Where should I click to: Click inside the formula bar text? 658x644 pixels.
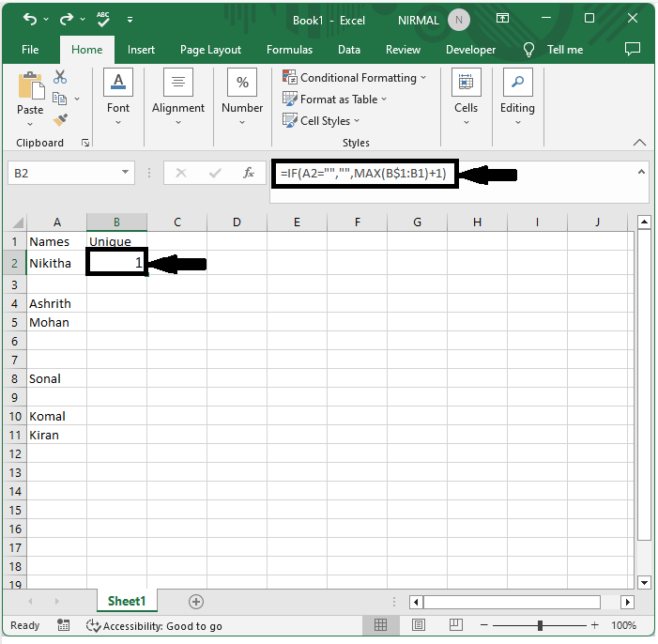click(363, 173)
